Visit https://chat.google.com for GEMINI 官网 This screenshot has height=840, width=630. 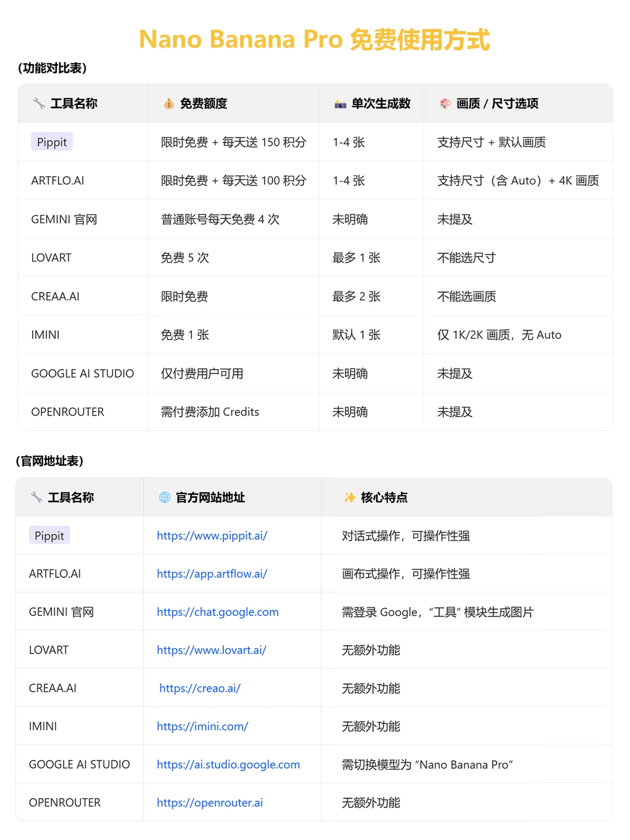[217, 612]
